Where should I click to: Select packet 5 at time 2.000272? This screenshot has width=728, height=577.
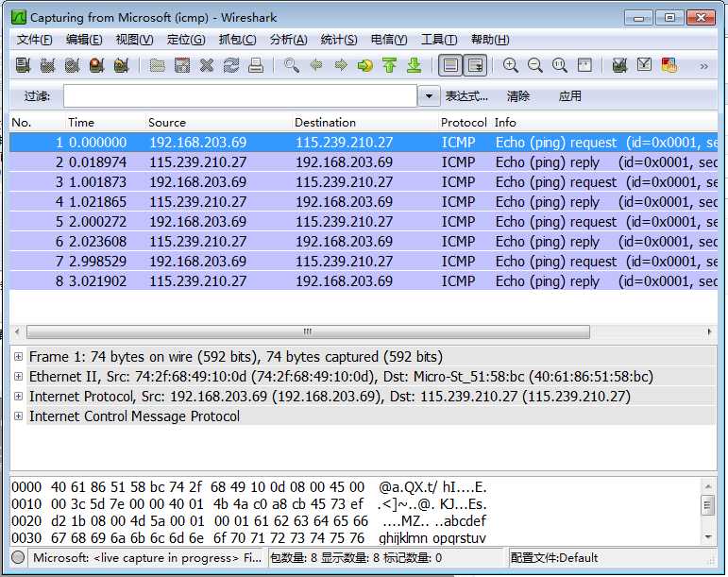coord(364,222)
